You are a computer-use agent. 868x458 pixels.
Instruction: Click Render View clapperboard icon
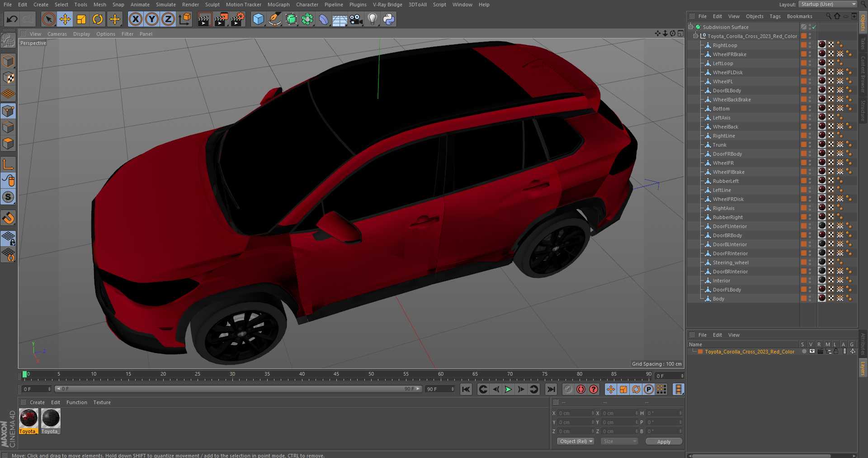204,19
